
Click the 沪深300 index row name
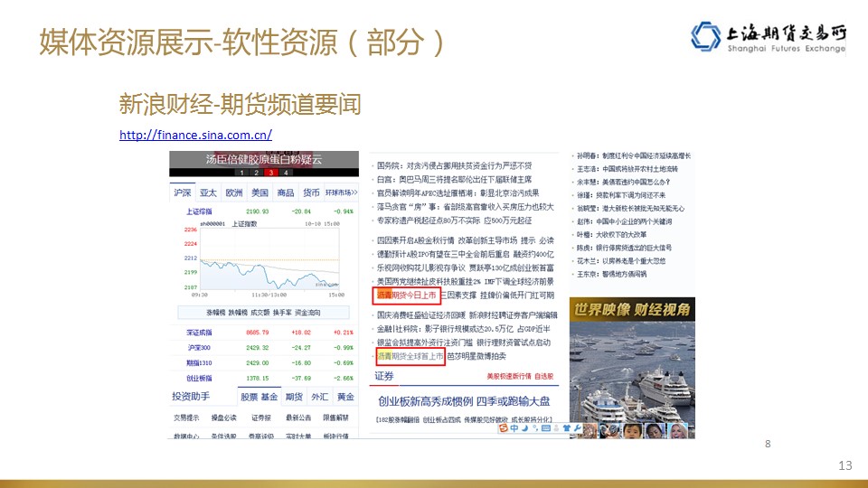[x=199, y=347]
